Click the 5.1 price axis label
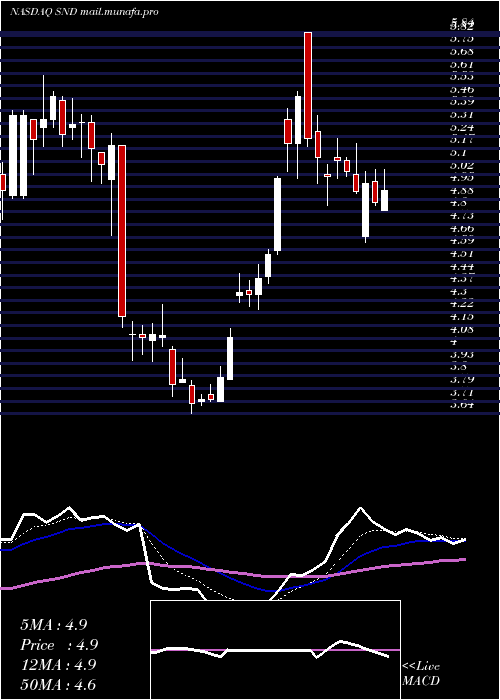The height and width of the screenshot is (700, 500). coord(459,152)
